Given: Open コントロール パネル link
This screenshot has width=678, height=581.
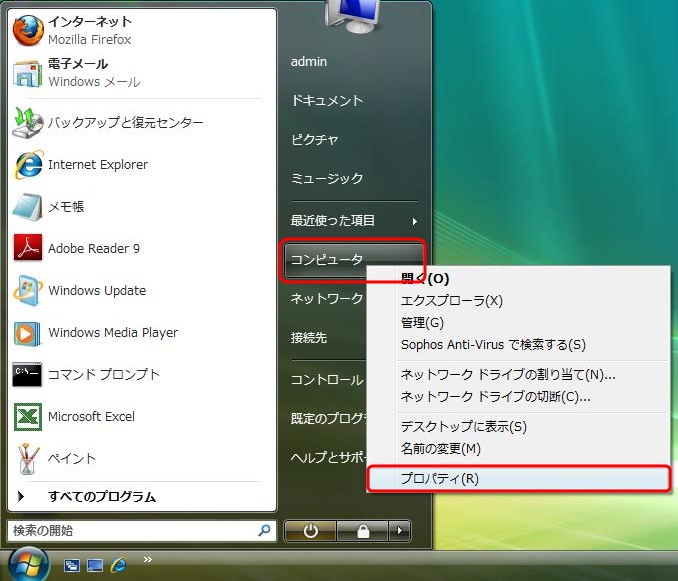Looking at the screenshot, I should coord(327,380).
